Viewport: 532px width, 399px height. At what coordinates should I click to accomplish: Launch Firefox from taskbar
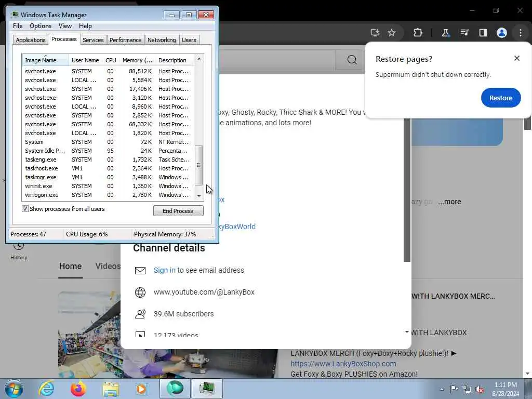click(x=78, y=389)
